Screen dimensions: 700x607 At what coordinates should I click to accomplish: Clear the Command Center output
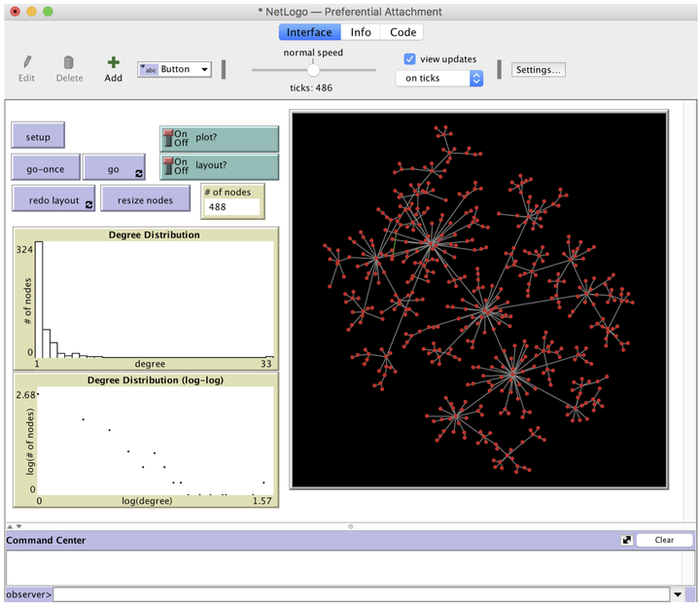pos(664,540)
